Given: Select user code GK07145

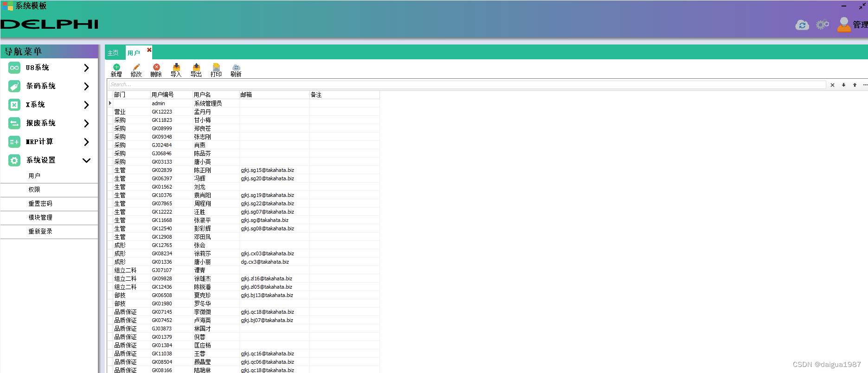Looking at the screenshot, I should tap(171, 312).
